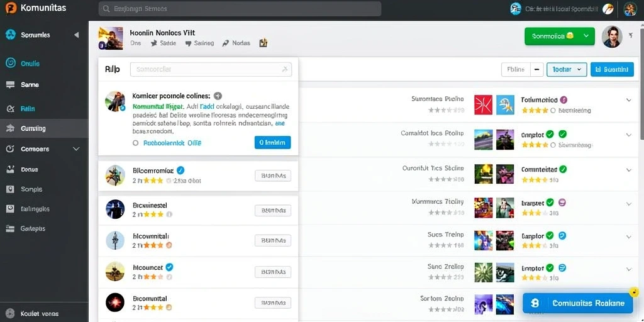Screen dimensions: 644x322
Task: Click the Komunitas logo icon
Action: pyautogui.click(x=11, y=8)
